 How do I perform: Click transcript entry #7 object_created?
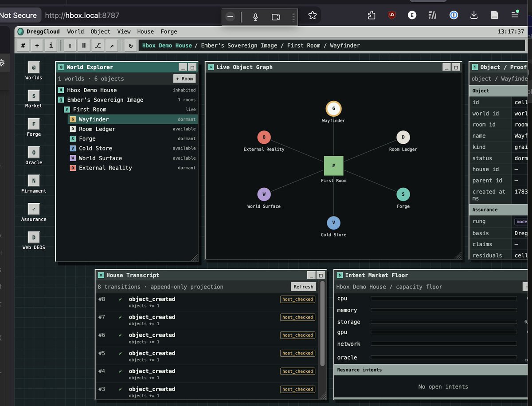[x=207, y=320]
